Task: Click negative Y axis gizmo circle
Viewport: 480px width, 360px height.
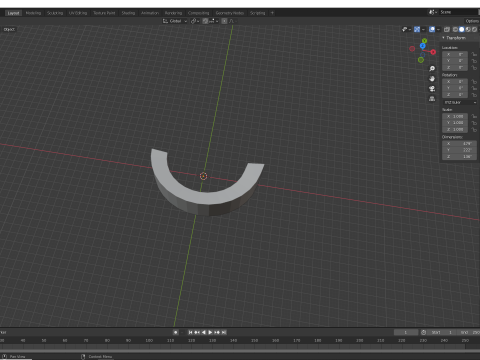Action: [421, 60]
